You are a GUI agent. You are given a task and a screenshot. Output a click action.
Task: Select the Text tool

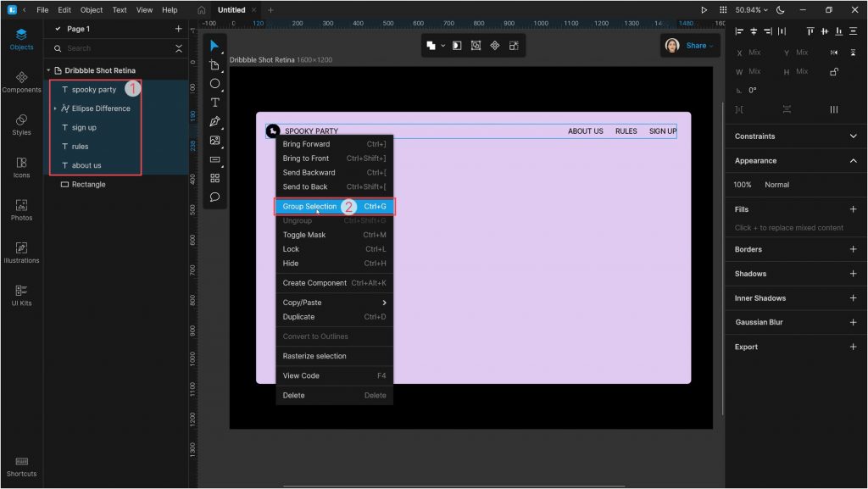(214, 103)
